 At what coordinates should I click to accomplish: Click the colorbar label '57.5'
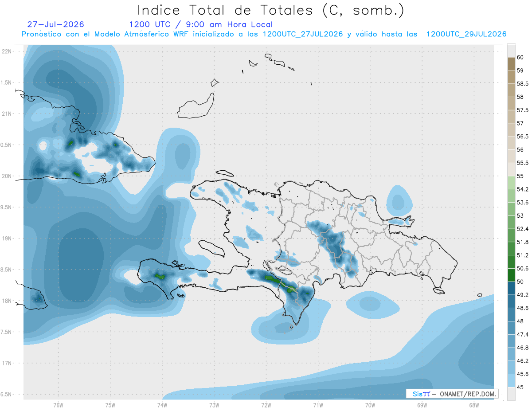pos(523,110)
